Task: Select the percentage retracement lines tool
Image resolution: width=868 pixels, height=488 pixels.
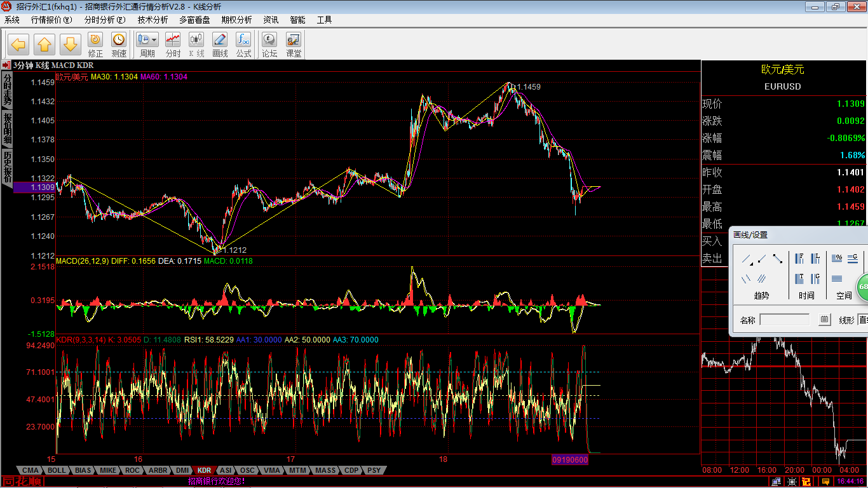Action: (x=837, y=258)
